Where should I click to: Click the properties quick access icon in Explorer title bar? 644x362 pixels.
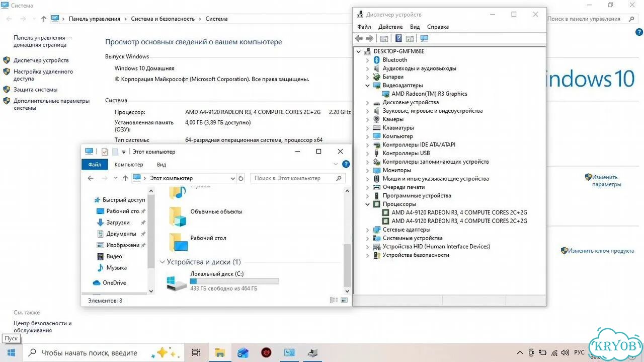click(x=105, y=152)
